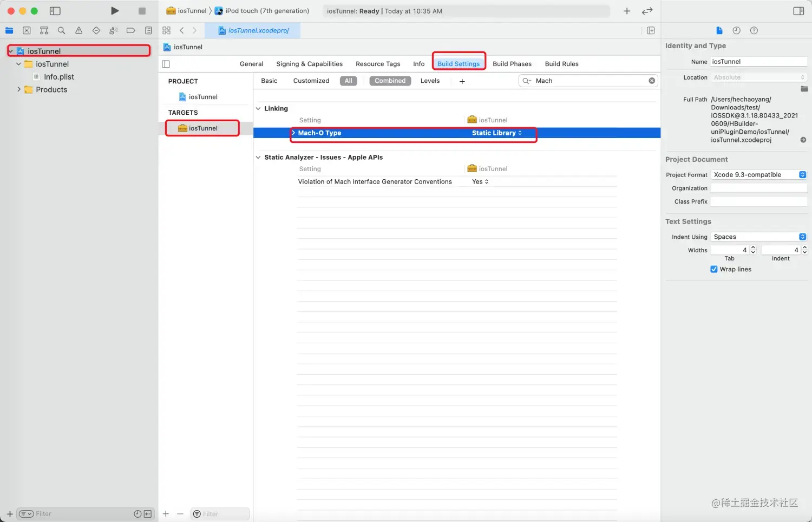
Task: Select the iosTunnel.xcodeproj editor tab
Action: coord(253,30)
